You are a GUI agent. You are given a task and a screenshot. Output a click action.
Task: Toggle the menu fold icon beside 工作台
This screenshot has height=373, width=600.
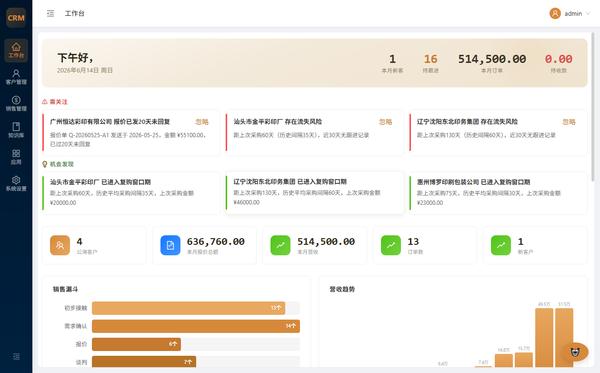coord(51,13)
